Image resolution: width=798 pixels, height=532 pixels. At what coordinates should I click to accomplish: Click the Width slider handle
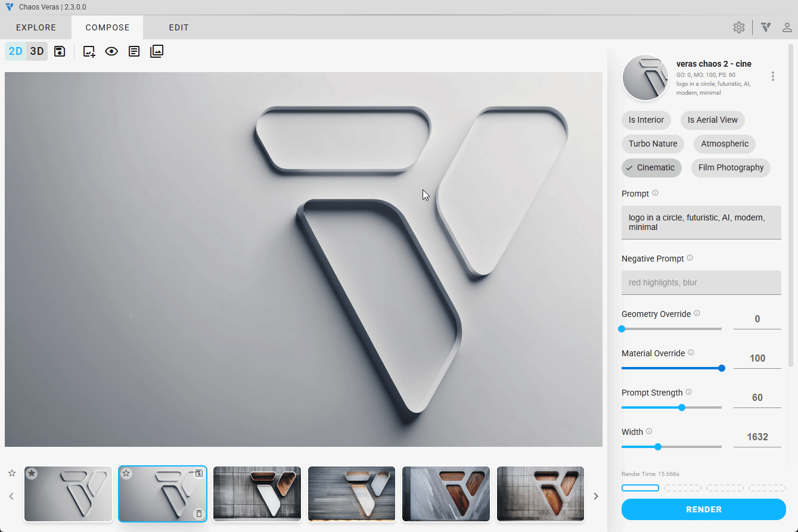click(658, 447)
